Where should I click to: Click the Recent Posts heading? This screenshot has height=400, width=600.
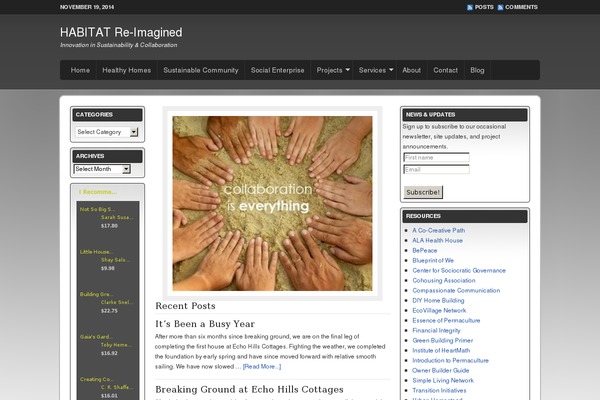click(185, 306)
